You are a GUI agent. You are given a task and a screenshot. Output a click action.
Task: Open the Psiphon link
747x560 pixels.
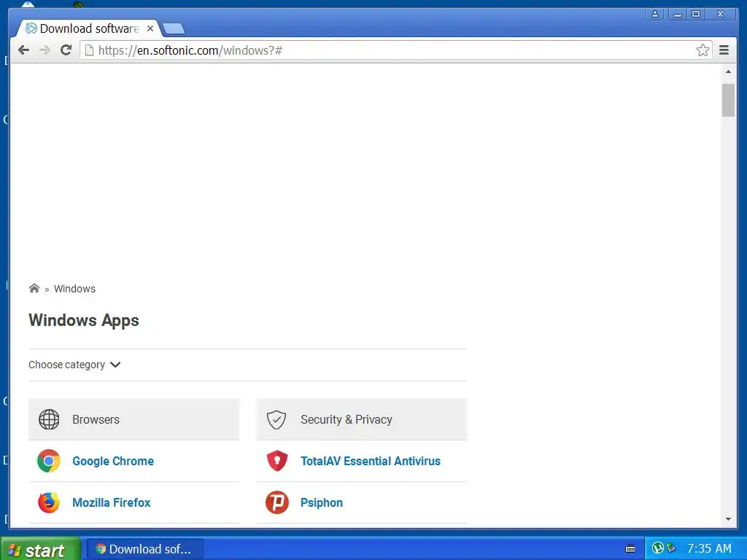321,502
